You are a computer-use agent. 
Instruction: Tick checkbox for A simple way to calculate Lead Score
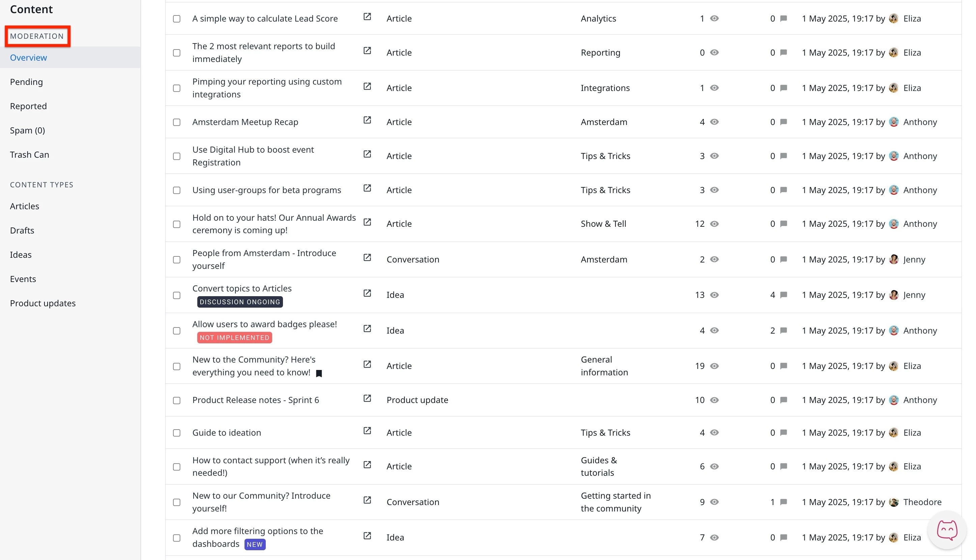(x=177, y=19)
